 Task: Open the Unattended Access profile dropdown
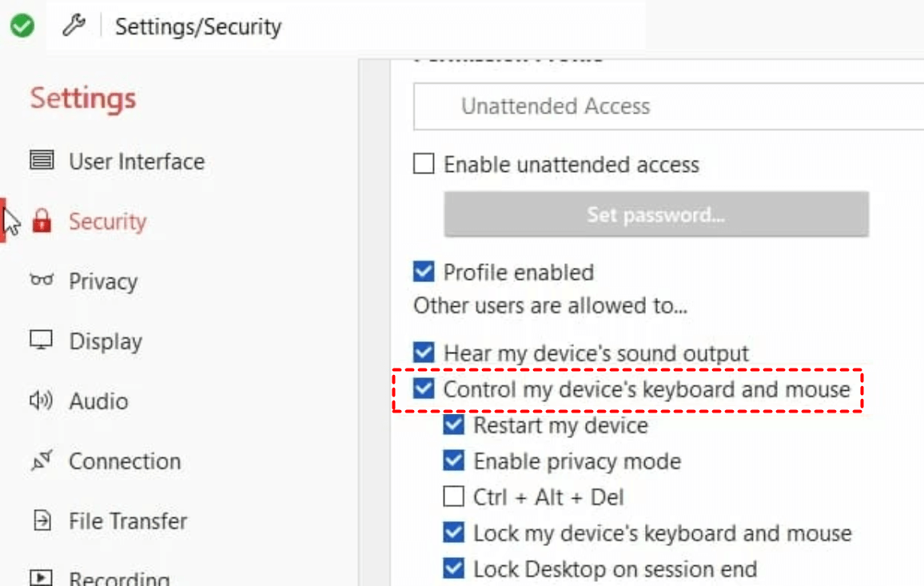[x=668, y=106]
